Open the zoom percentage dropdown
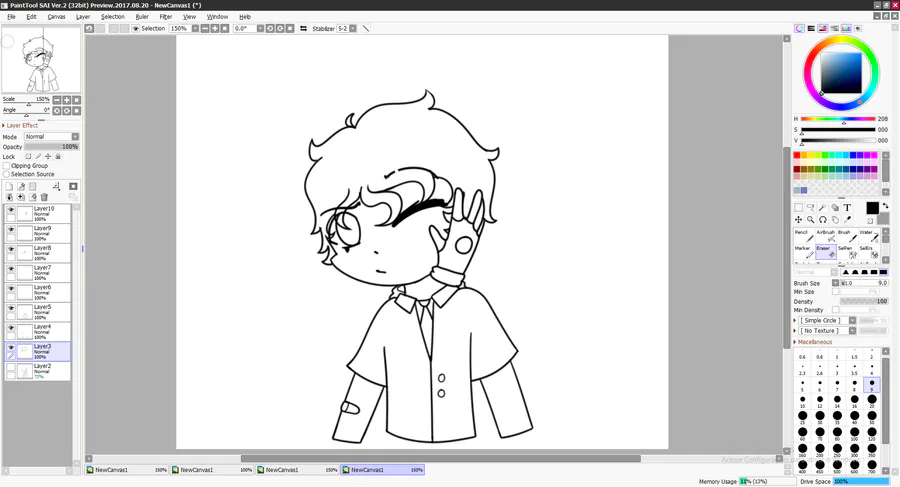The width and height of the screenshot is (900, 487). click(195, 28)
